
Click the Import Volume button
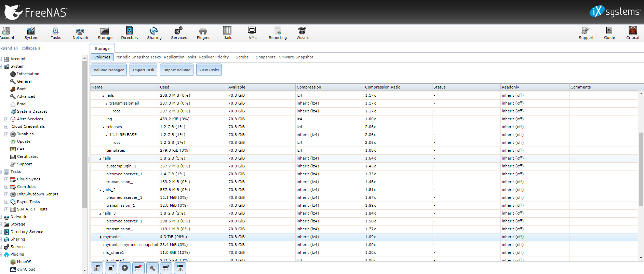click(176, 70)
